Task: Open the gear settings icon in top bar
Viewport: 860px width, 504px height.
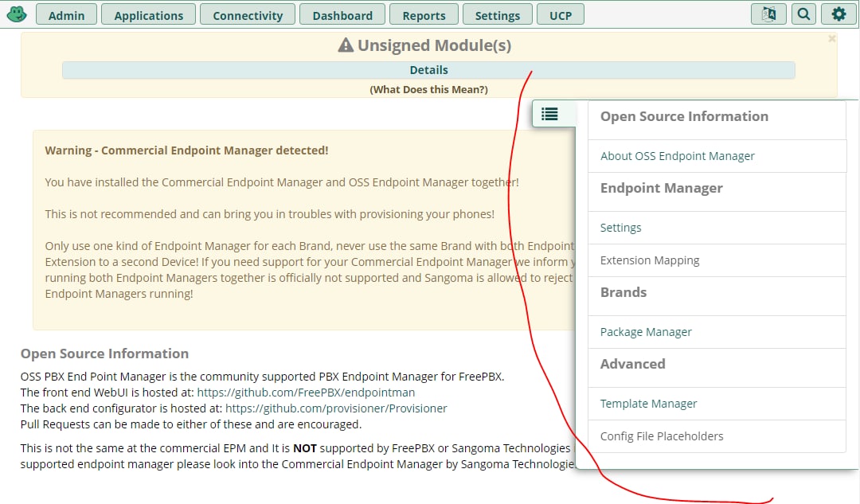Action: tap(838, 14)
